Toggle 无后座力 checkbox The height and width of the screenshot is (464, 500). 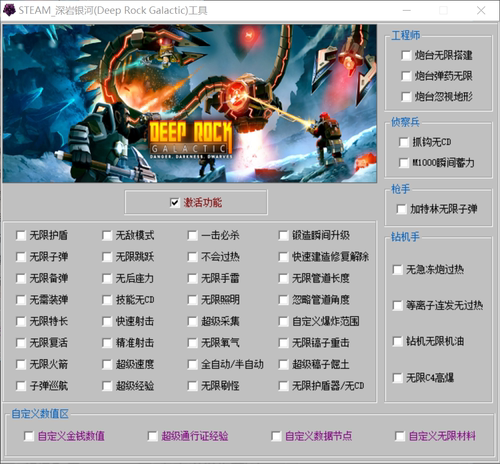pos(107,278)
